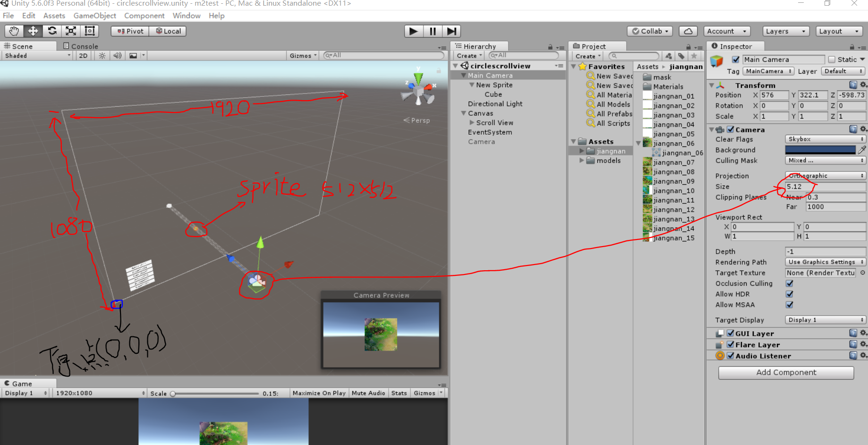Image resolution: width=868 pixels, height=445 pixels.
Task: Expand the Scroll View hierarchy item
Action: 472,123
